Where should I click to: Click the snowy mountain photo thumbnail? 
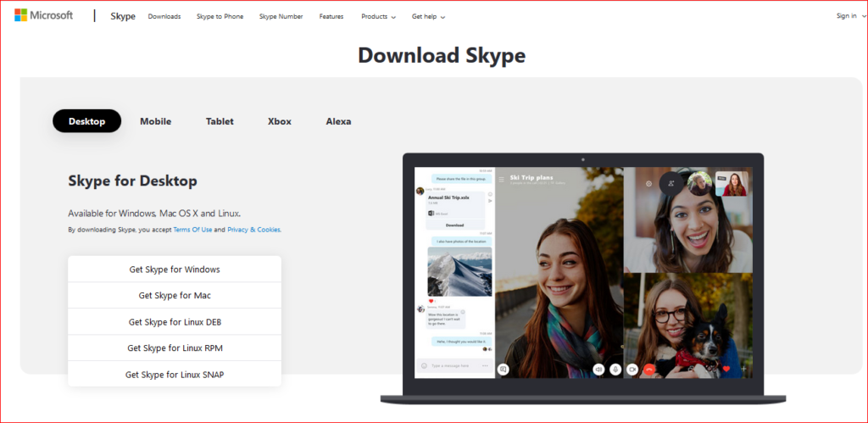point(459,271)
